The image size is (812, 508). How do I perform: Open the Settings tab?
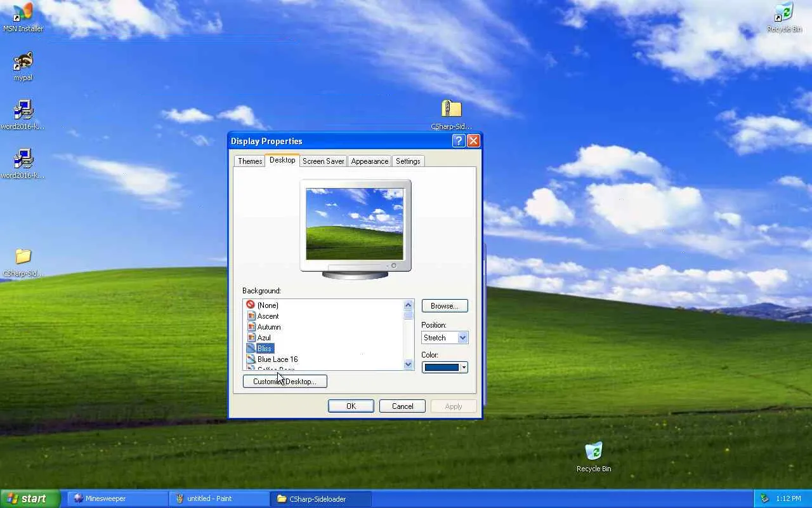point(408,161)
